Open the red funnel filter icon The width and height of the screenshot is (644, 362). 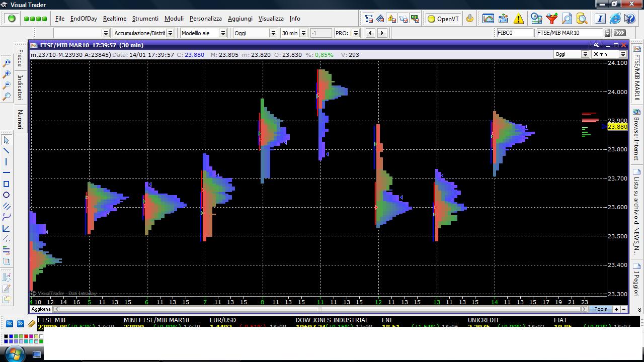point(552,19)
